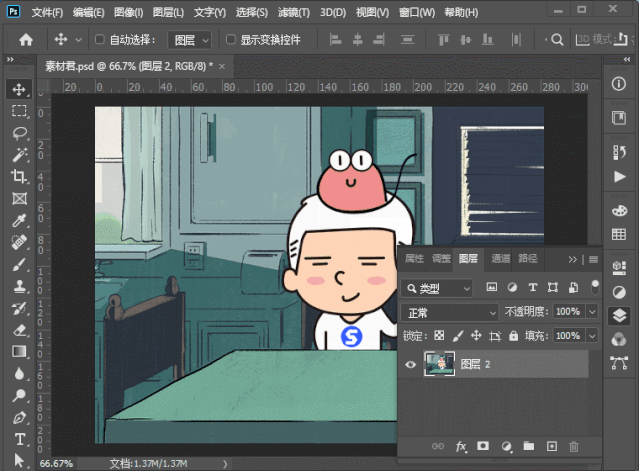Image resolution: width=639 pixels, height=471 pixels.
Task: Add a layer style with fx button
Action: (x=461, y=447)
